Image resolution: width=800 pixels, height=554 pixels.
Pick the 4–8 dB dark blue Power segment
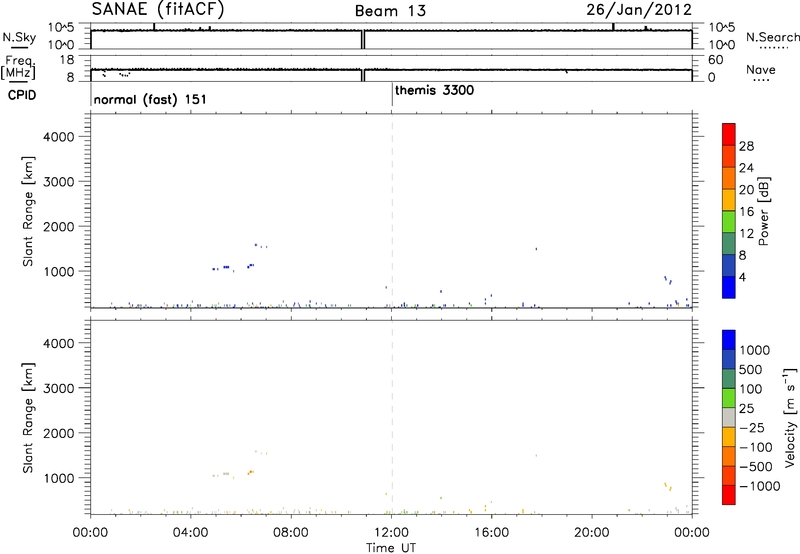[729, 265]
